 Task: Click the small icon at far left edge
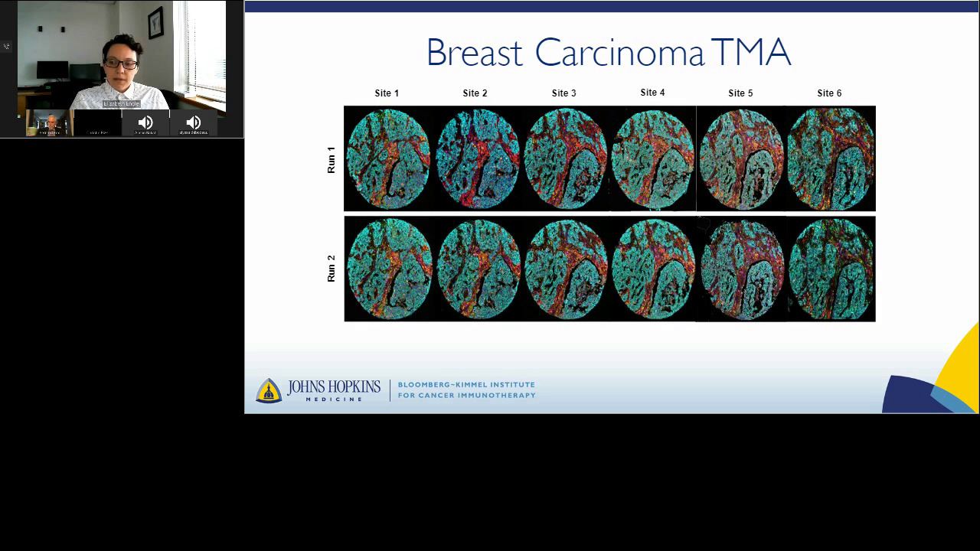pyautogui.click(x=6, y=46)
